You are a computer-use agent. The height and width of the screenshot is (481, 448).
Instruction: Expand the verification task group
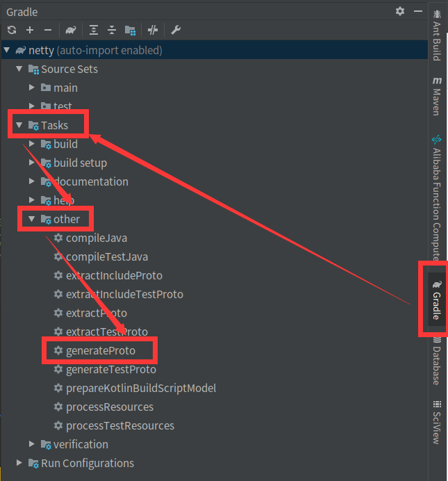pos(31,444)
